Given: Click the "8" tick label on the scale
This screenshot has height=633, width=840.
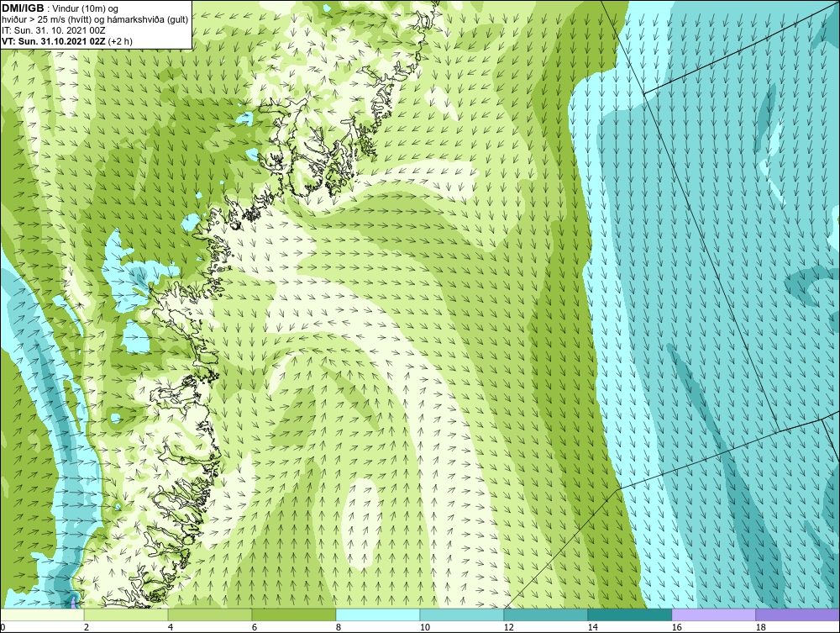Looking at the screenshot, I should point(339,627).
